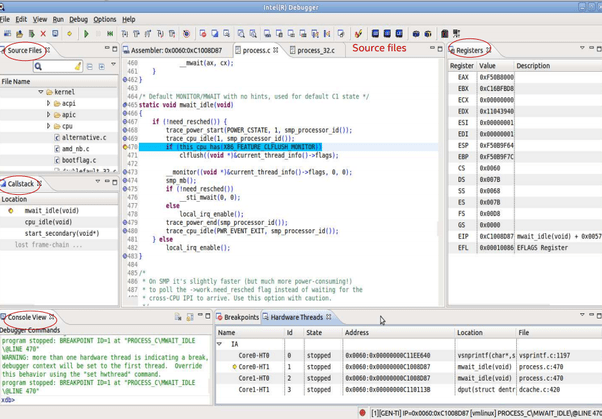602x419 pixels.
Task: Open the Run menu
Action: [x=58, y=19]
